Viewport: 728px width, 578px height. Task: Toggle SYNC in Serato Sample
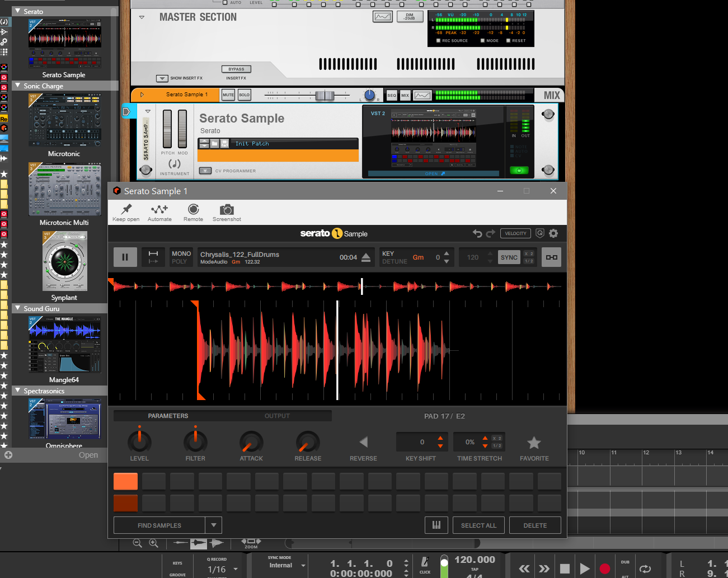coord(509,257)
